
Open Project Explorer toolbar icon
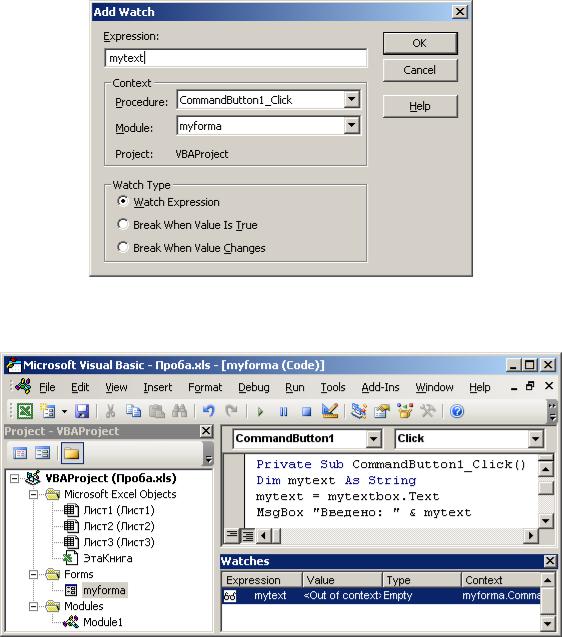[x=359, y=411]
